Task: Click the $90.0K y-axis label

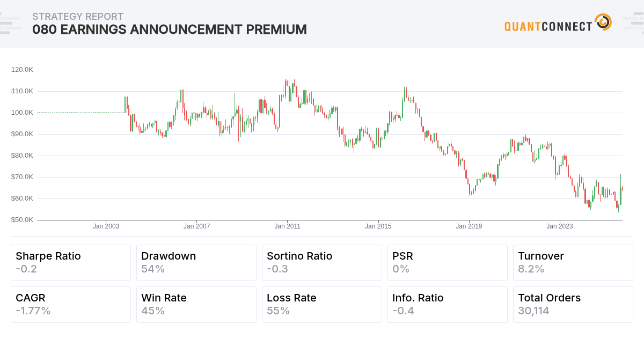Action: click(22, 134)
